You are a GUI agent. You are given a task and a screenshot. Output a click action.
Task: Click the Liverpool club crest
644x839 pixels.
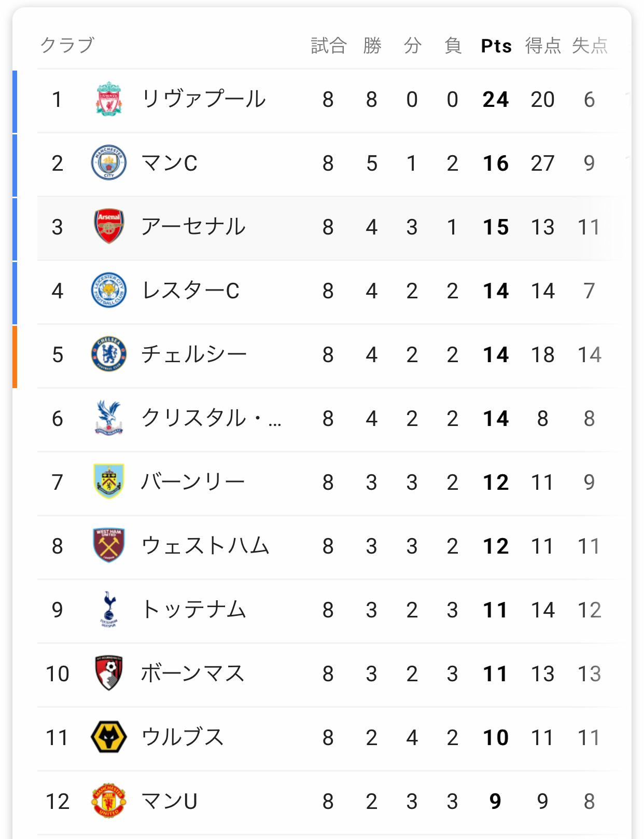point(109,99)
